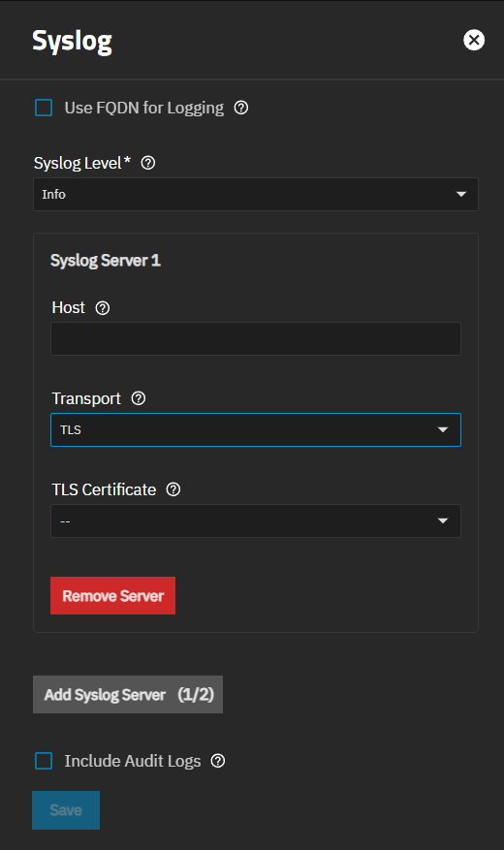Enable Use FQDN for Logging checkbox
The width and height of the screenshot is (504, 850).
click(x=44, y=108)
